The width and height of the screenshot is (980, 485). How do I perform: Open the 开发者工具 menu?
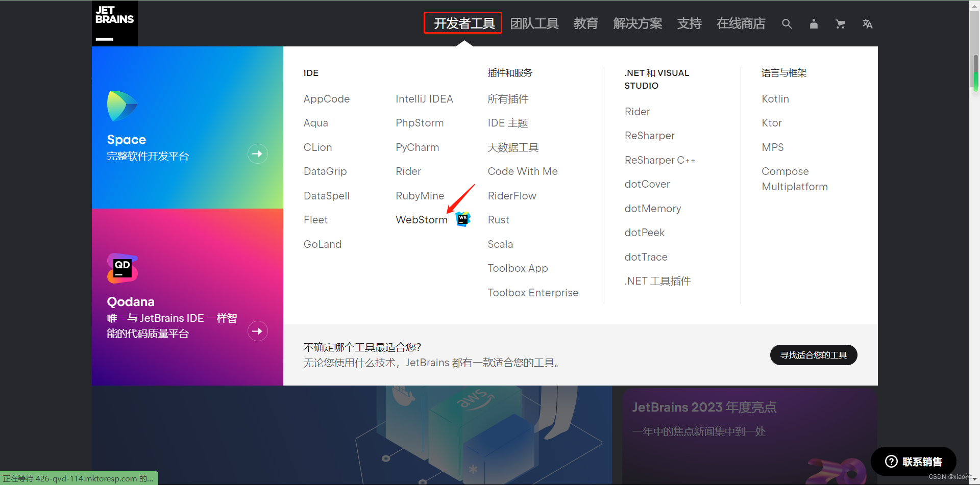(463, 23)
